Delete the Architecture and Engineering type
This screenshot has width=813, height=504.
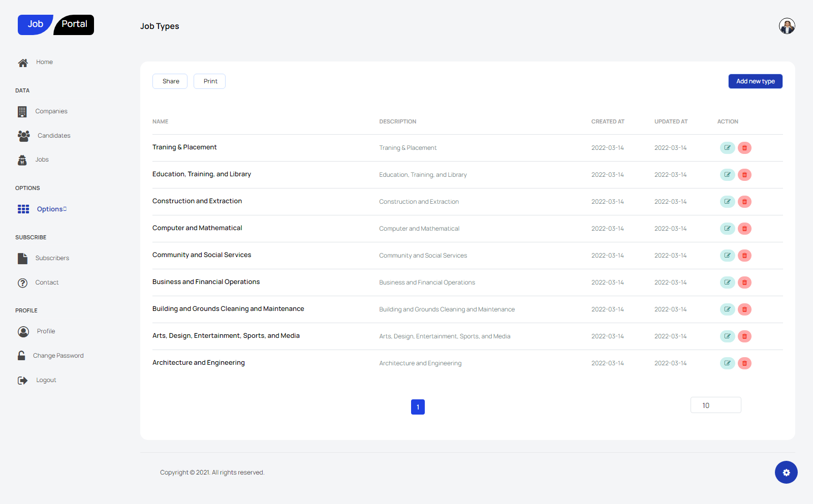point(744,363)
